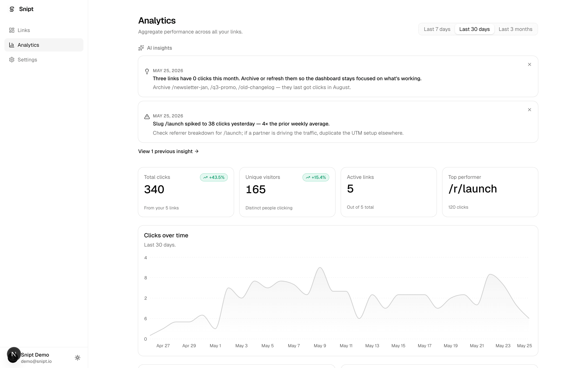This screenshot has width=588, height=368.
Task: Click the 'Out of 5 total' caption
Action: pos(360,207)
